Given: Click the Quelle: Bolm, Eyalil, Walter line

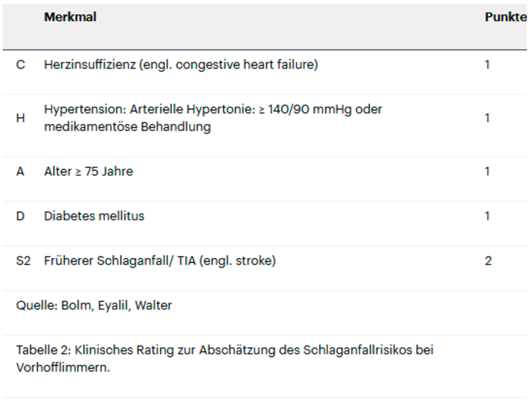Looking at the screenshot, I should click(94, 305).
